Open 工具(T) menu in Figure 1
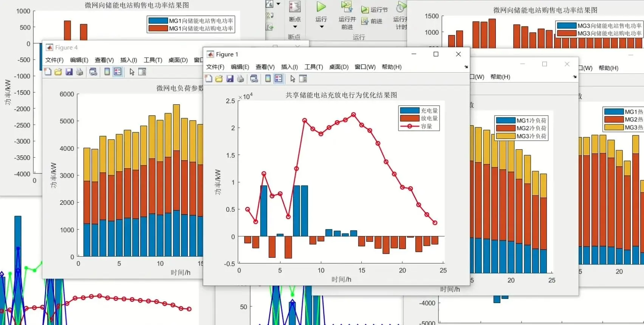The image size is (644, 325). point(314,67)
